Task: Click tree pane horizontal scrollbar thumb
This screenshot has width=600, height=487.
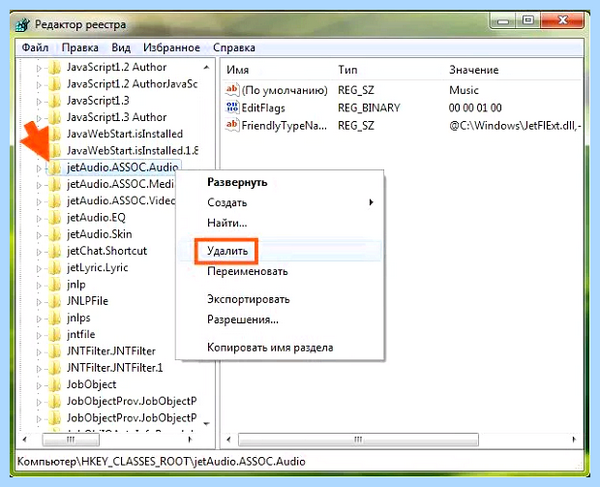Action: click(71, 439)
